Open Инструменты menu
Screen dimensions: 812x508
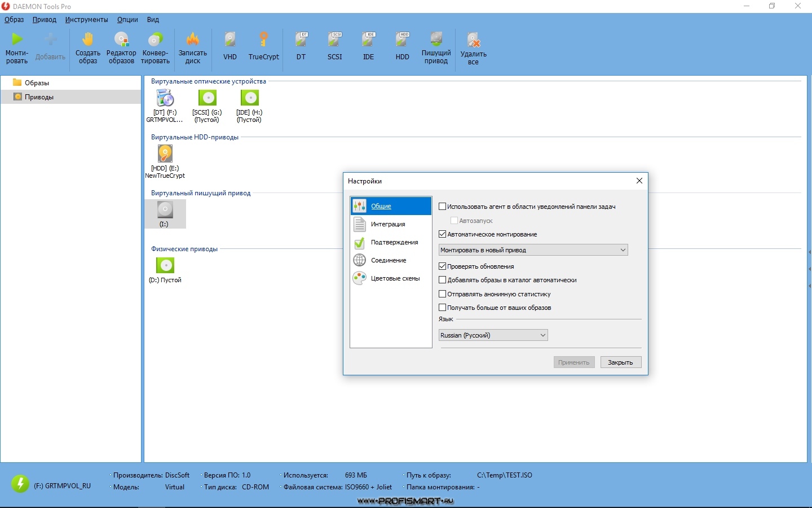pyautogui.click(x=86, y=19)
